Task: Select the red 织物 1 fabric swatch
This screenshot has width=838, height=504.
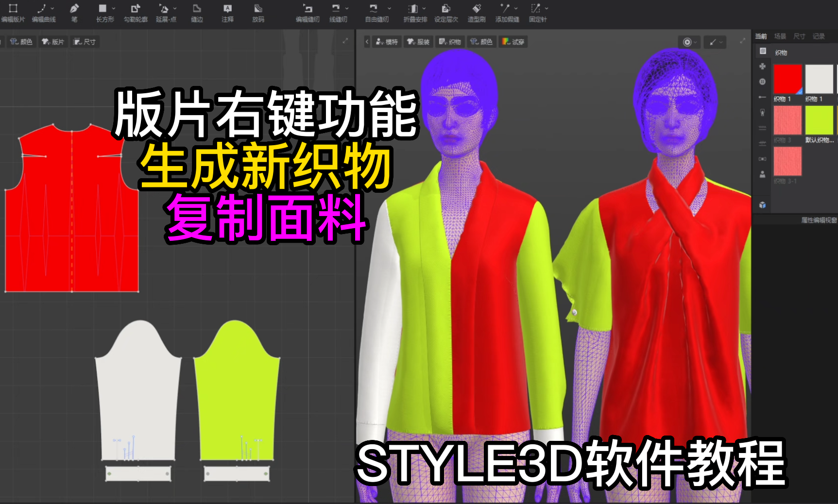Action: pos(788,79)
